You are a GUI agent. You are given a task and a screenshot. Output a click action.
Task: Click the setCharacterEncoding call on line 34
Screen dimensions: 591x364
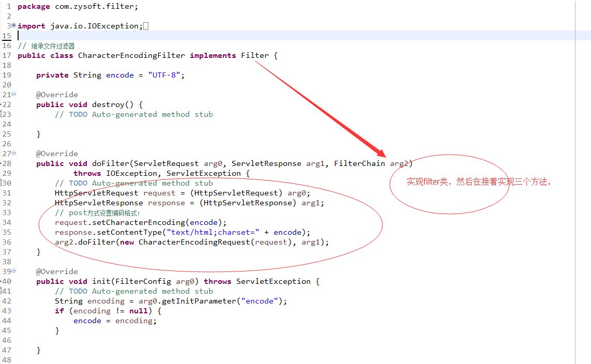pyautogui.click(x=139, y=222)
